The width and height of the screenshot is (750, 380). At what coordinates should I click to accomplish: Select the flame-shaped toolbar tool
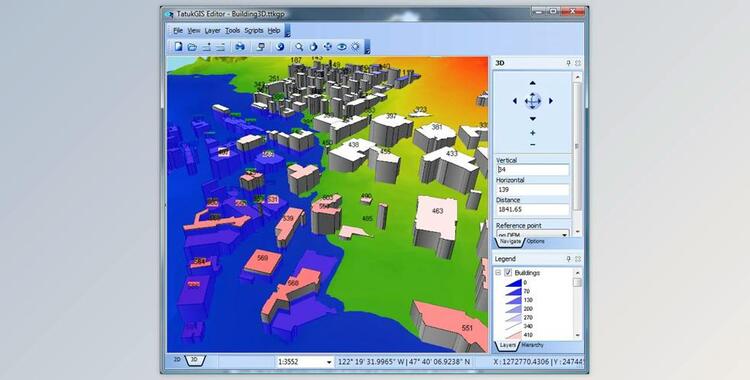click(313, 46)
